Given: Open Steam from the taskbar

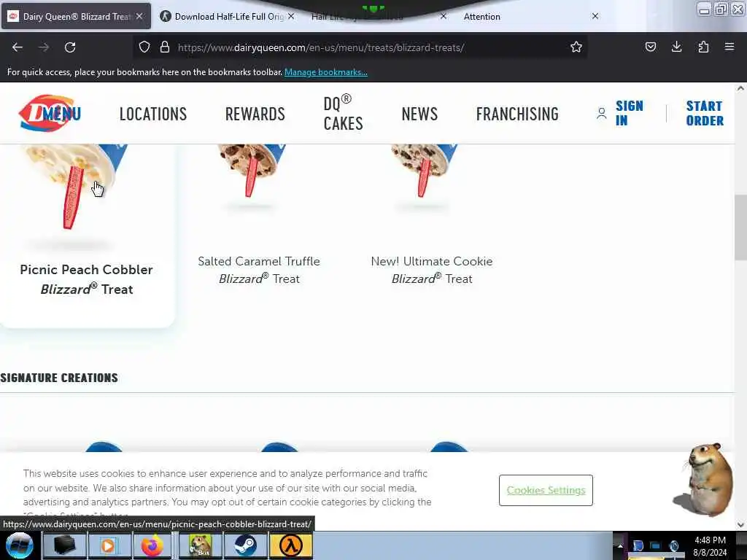Looking at the screenshot, I should (245, 545).
